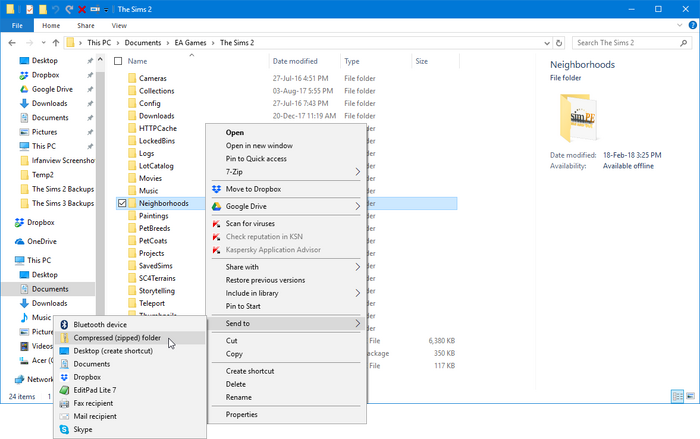The height and width of the screenshot is (439, 700).
Task: Click the search magnifier icon
Action: click(683, 43)
